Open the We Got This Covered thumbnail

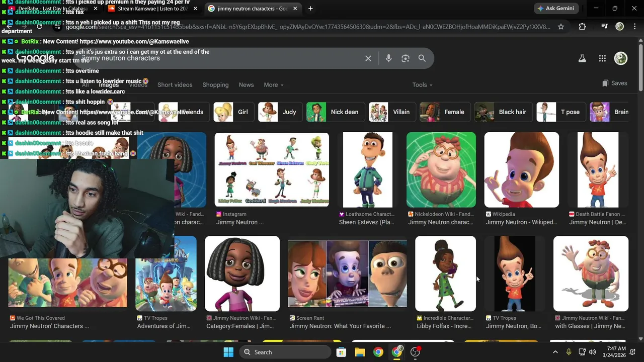[x=68, y=283]
